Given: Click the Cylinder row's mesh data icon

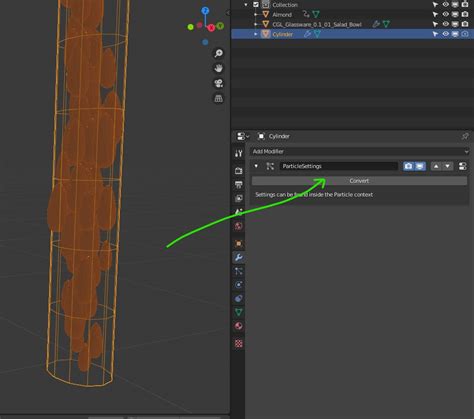Looking at the screenshot, I should tap(317, 34).
